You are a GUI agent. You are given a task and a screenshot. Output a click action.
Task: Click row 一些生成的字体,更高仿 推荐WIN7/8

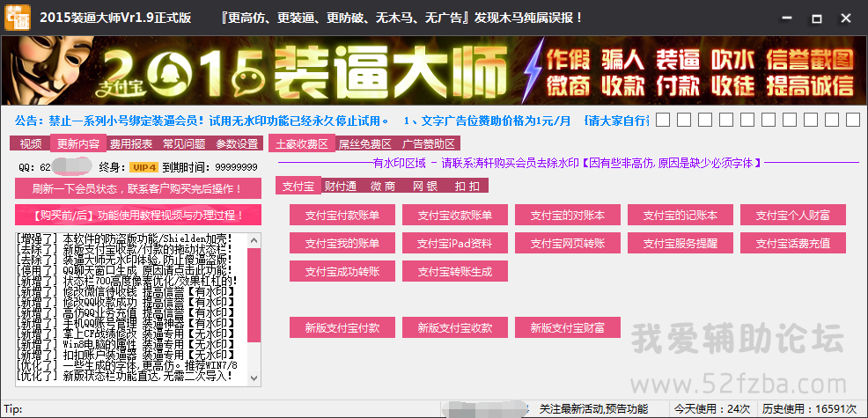click(128, 365)
